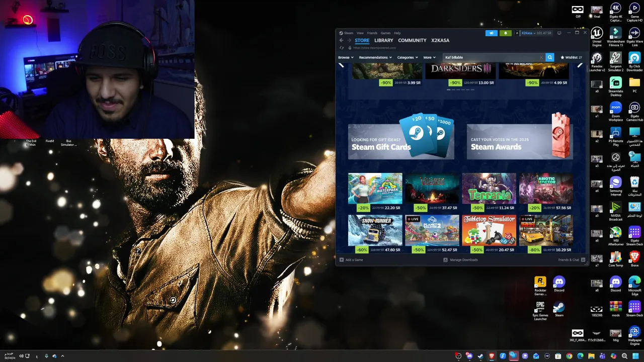Open the Steam announcements megaphone button

tap(492, 33)
